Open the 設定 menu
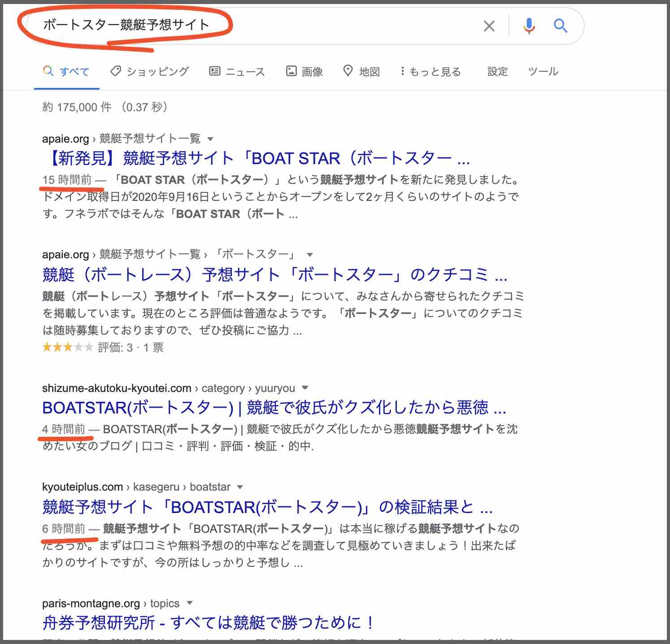This screenshot has width=670, height=644. pyautogui.click(x=497, y=71)
